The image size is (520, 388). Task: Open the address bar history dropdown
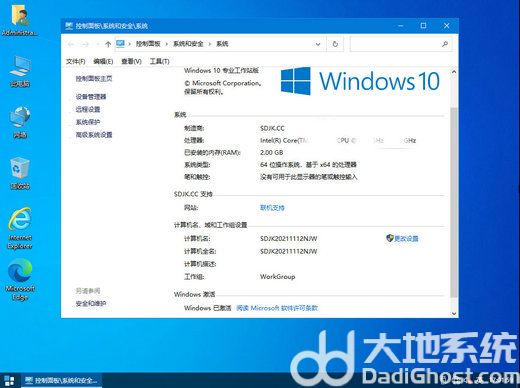[318, 44]
